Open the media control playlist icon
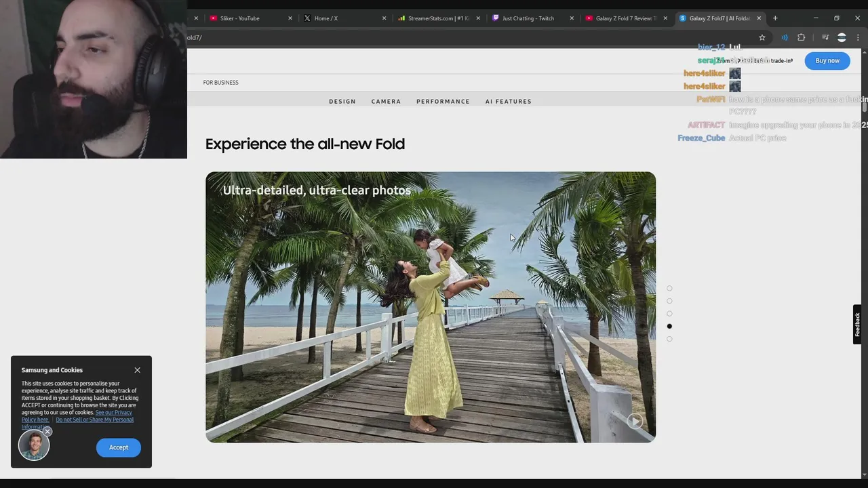Screen dimensions: 868x488 tap(825, 37)
